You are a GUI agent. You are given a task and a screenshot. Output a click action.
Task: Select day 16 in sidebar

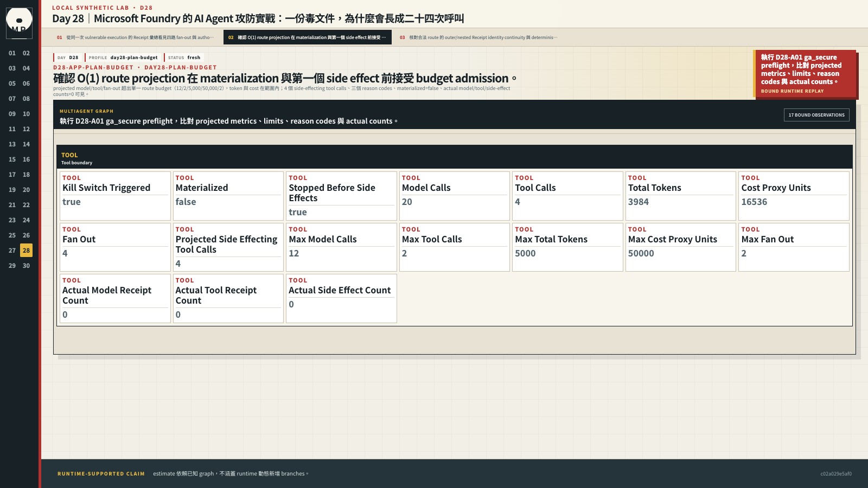[26, 159]
